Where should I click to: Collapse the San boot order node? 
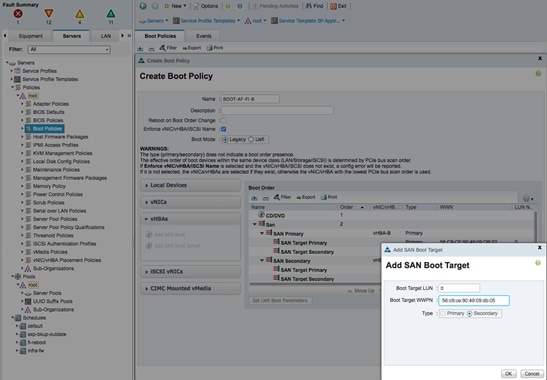point(255,224)
